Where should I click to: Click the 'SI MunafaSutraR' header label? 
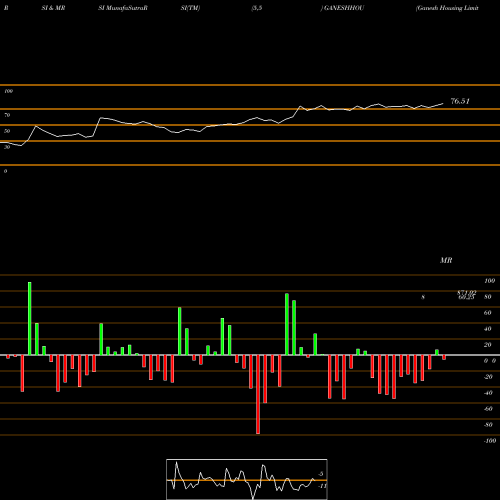tap(123, 8)
